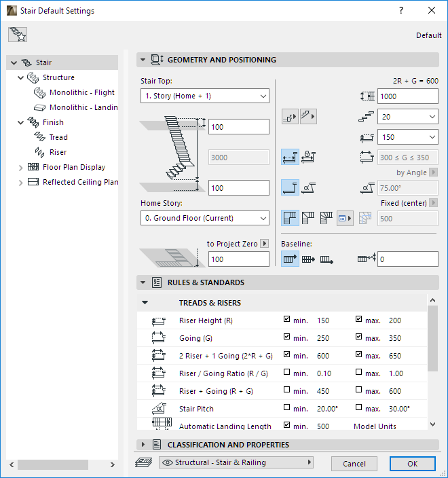
Task: Collapse the Rules & Standards panel
Action: click(x=143, y=282)
